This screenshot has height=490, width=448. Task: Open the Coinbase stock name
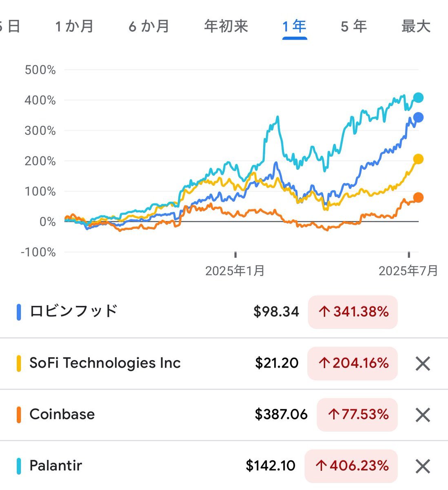(x=62, y=414)
